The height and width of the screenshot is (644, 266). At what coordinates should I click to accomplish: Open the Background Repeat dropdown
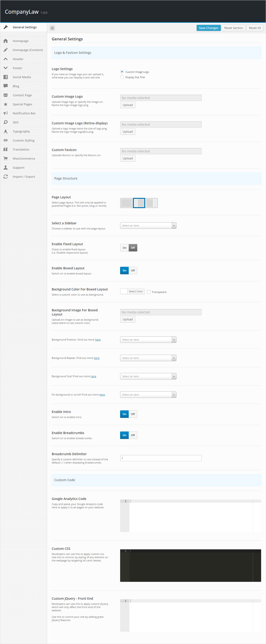pos(148,358)
